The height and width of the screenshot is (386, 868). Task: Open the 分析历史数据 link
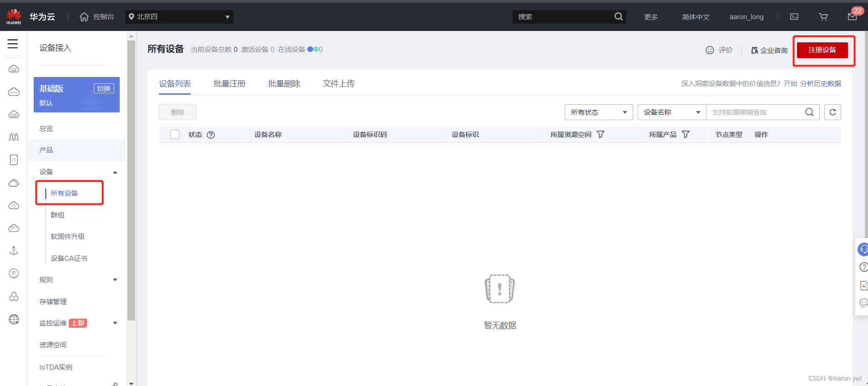[x=820, y=84]
